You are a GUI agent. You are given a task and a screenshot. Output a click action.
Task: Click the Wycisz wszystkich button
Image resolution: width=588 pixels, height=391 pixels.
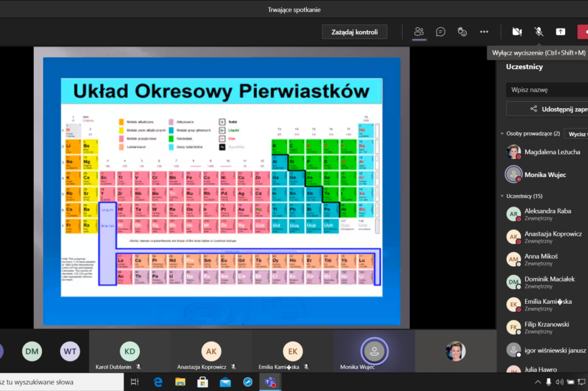tap(577, 134)
